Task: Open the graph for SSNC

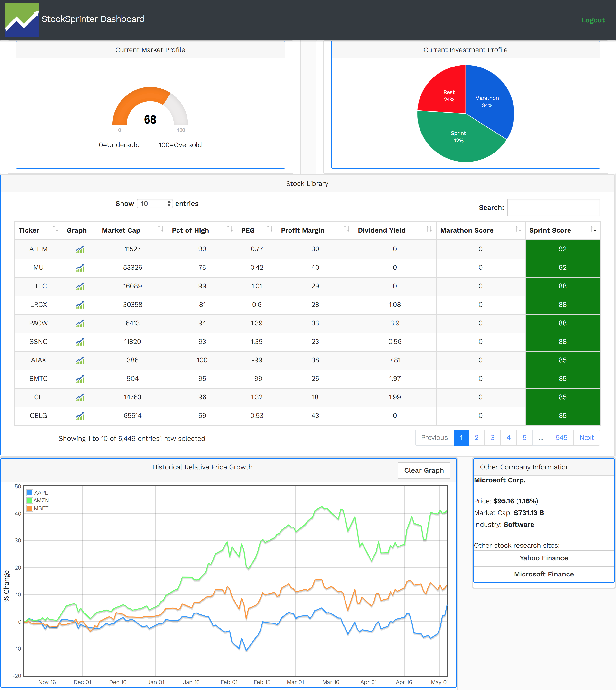Action: point(80,342)
